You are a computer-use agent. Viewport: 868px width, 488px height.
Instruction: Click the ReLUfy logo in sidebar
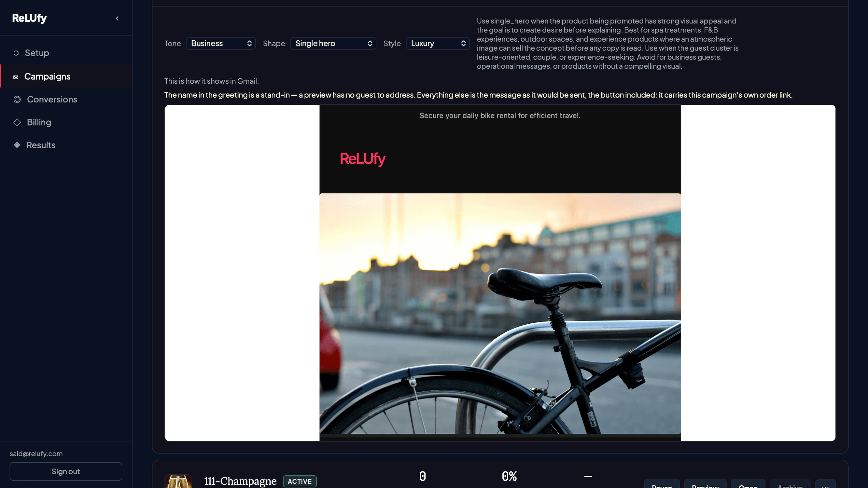coord(29,18)
